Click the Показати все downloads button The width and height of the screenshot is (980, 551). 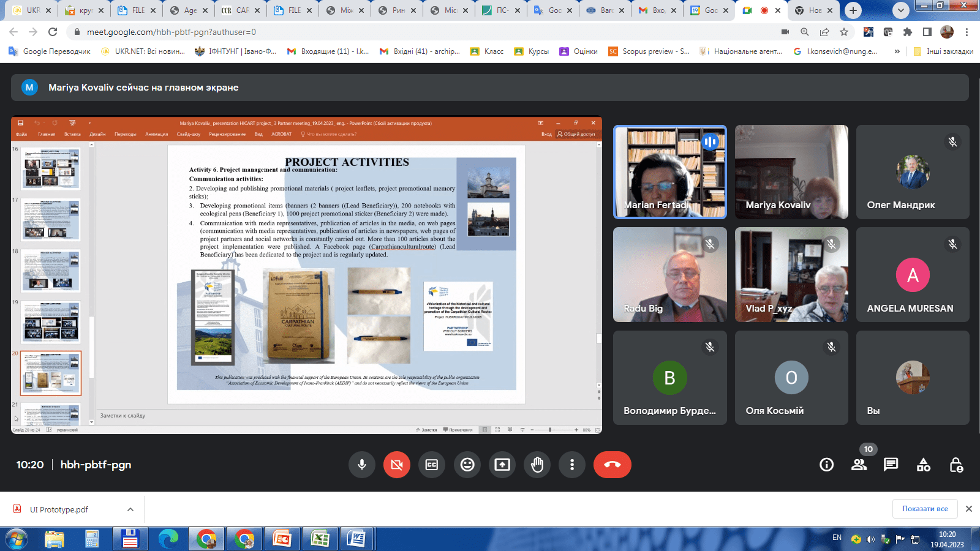924,509
